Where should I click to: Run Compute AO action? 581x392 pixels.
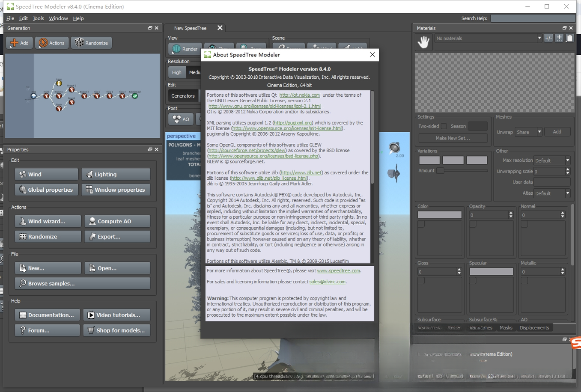(117, 221)
